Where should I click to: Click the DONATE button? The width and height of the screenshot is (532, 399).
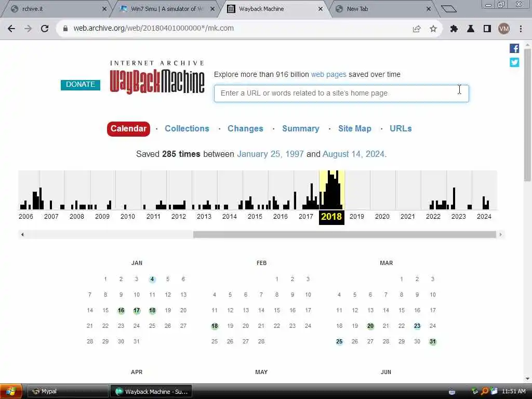pos(81,85)
